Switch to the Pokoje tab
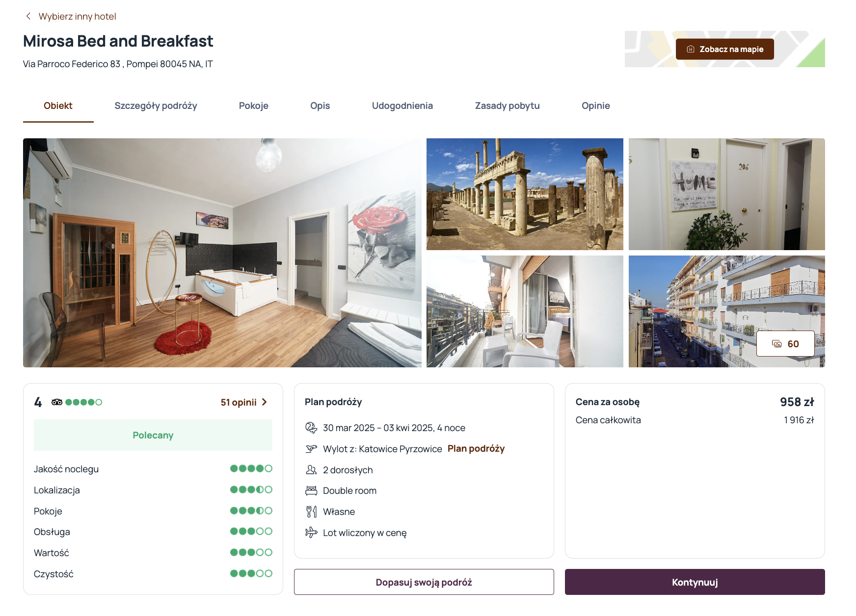 coord(254,106)
